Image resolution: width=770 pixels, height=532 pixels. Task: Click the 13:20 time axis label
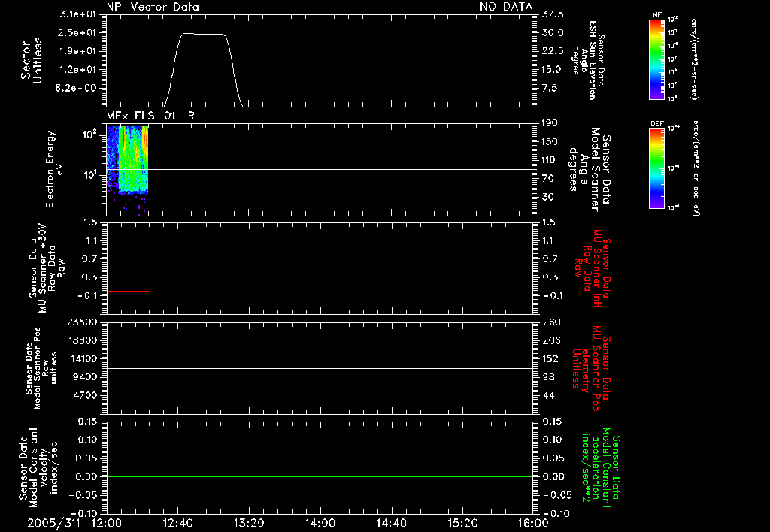pyautogui.click(x=249, y=523)
